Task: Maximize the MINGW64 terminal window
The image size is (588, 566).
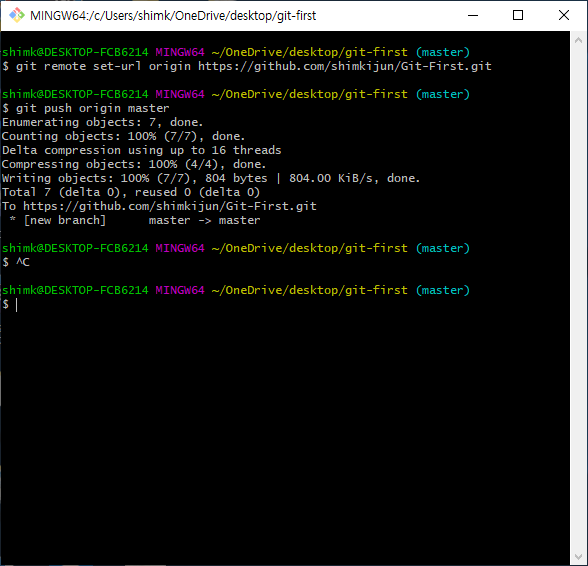Action: [x=518, y=15]
